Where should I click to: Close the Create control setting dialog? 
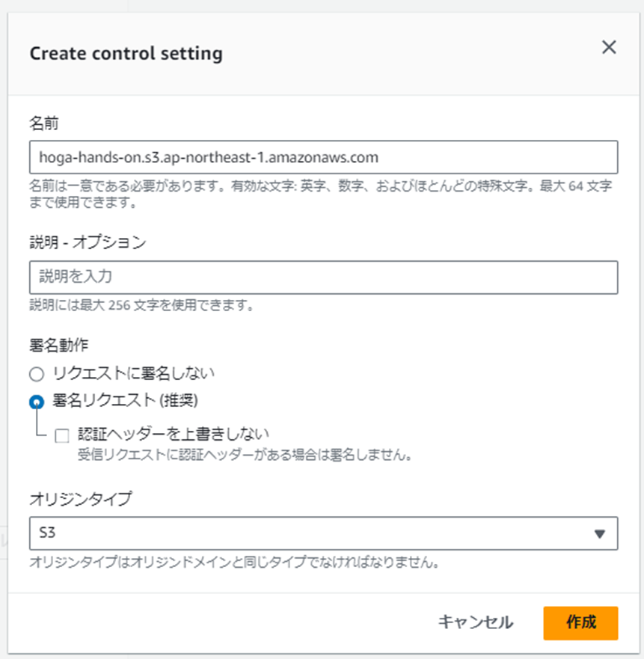609,47
